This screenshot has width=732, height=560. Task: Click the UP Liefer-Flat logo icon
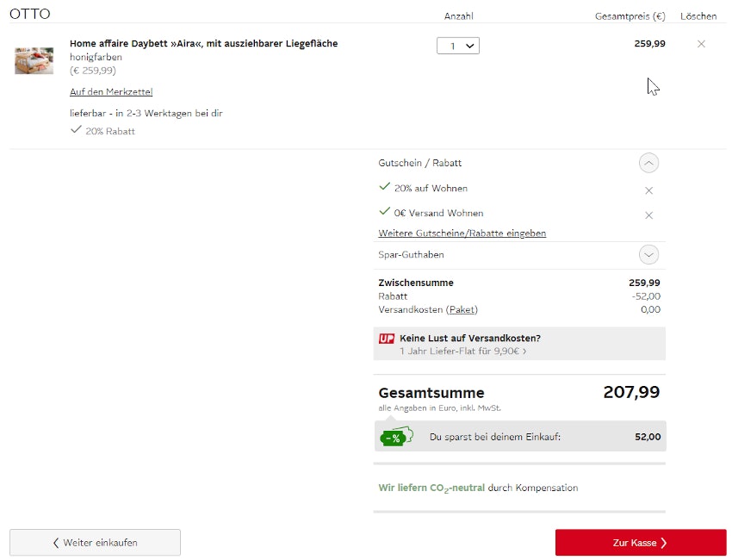click(387, 339)
